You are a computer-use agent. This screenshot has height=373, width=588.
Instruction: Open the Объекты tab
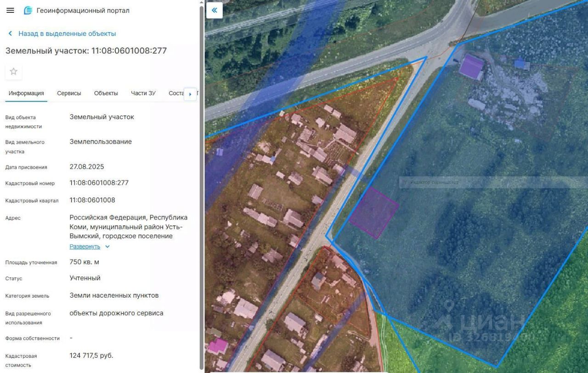point(106,93)
